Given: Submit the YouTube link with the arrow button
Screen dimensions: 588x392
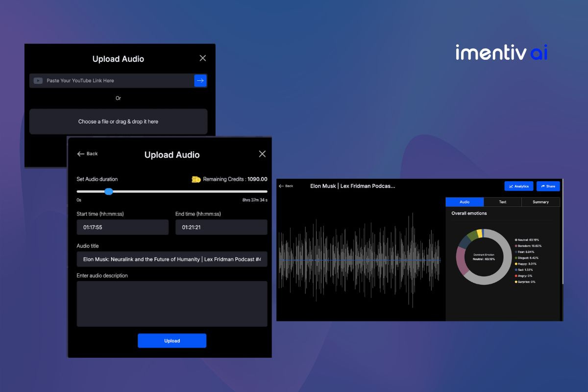Looking at the screenshot, I should [200, 80].
